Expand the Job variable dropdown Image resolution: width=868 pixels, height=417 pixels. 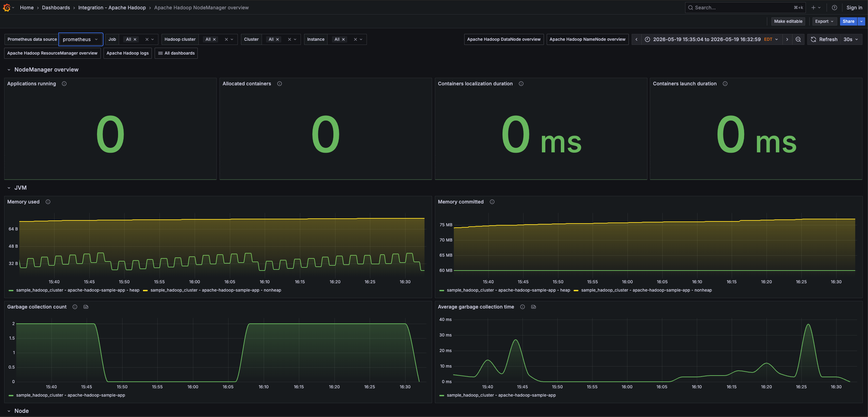point(153,39)
